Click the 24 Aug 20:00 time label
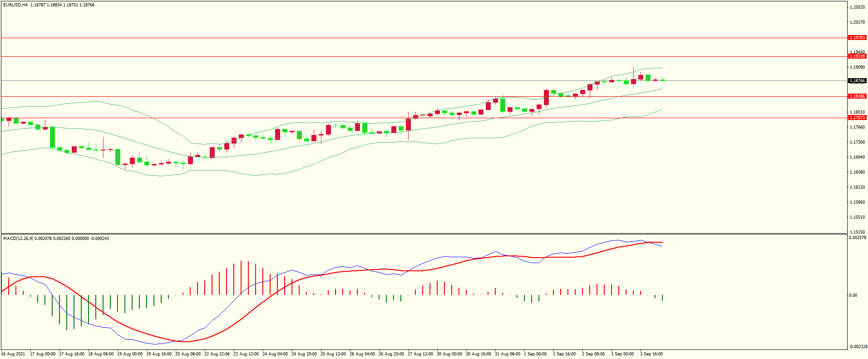The height and width of the screenshot is (359, 868). pyautogui.click(x=304, y=354)
